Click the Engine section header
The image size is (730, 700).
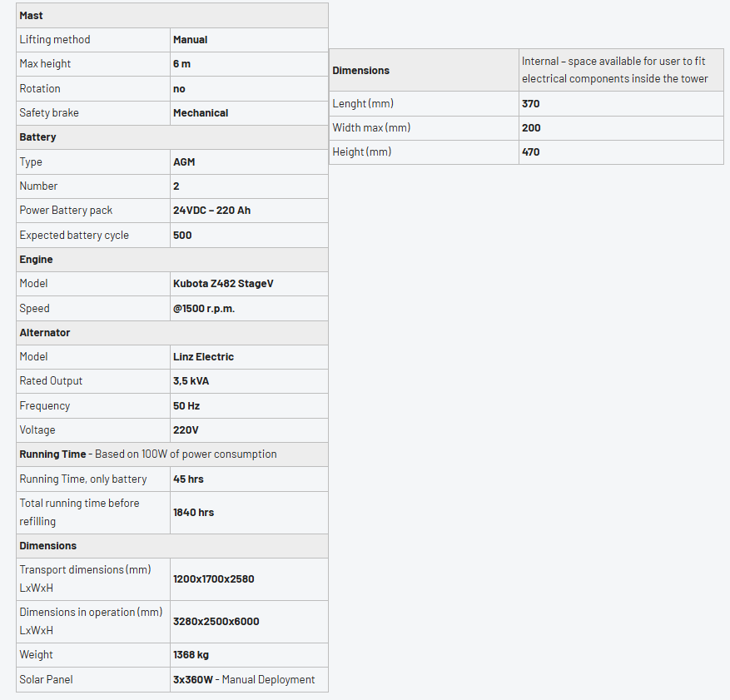tap(37, 260)
